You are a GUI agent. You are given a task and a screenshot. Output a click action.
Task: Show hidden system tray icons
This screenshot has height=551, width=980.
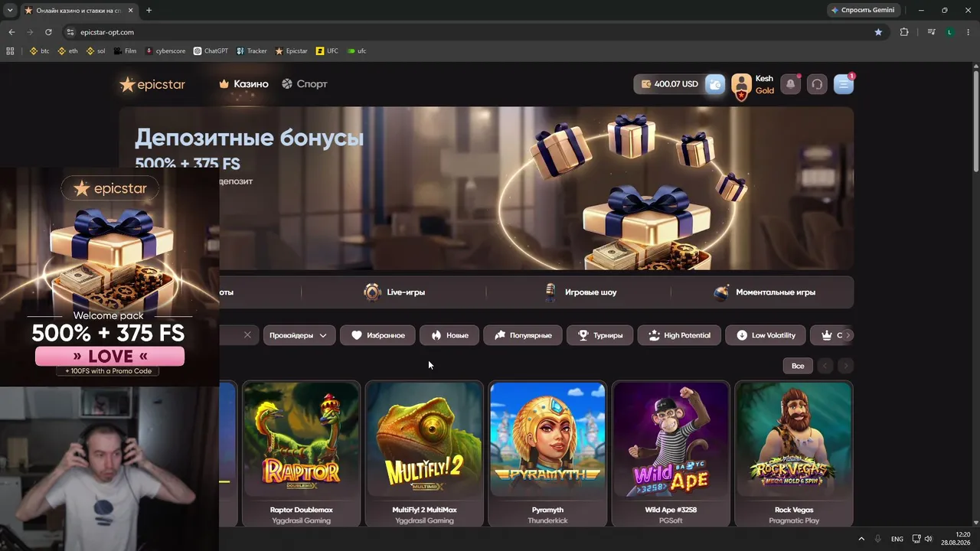click(861, 539)
